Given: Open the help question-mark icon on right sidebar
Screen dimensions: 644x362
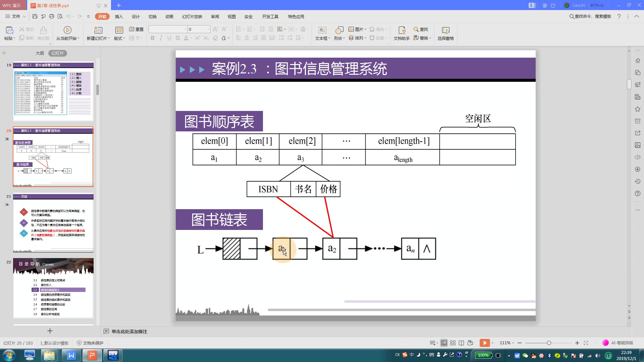Looking at the screenshot, I should [638, 193].
